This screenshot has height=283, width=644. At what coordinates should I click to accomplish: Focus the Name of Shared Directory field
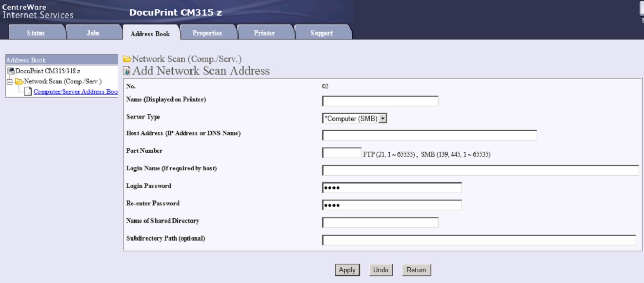click(380, 222)
